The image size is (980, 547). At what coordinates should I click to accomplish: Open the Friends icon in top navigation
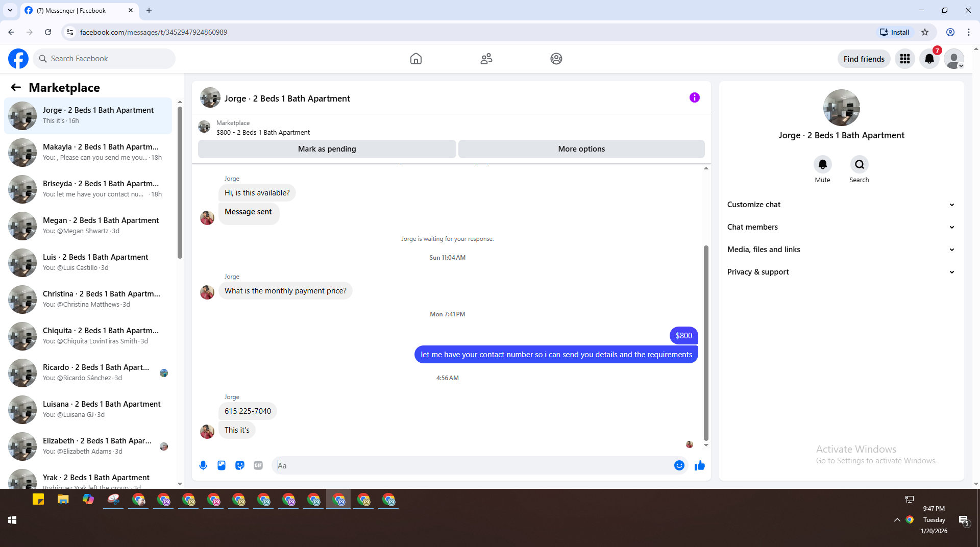486,59
